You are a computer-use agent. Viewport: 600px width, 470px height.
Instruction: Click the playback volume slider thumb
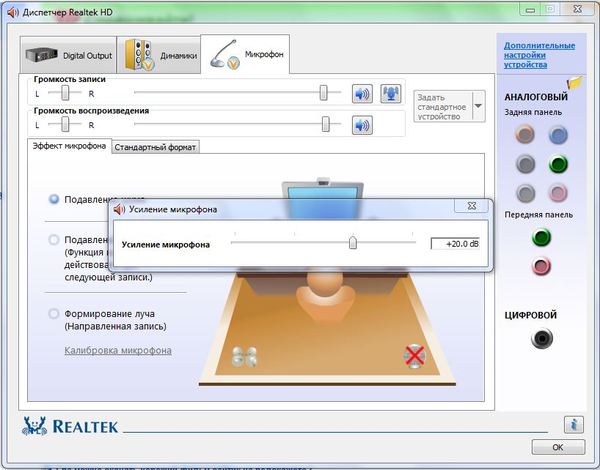[326, 124]
